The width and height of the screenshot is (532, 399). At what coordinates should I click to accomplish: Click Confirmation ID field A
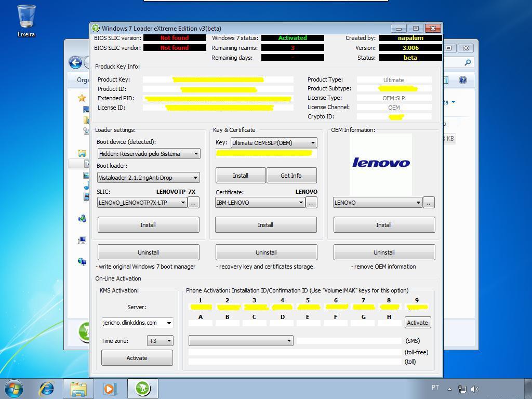click(x=201, y=324)
